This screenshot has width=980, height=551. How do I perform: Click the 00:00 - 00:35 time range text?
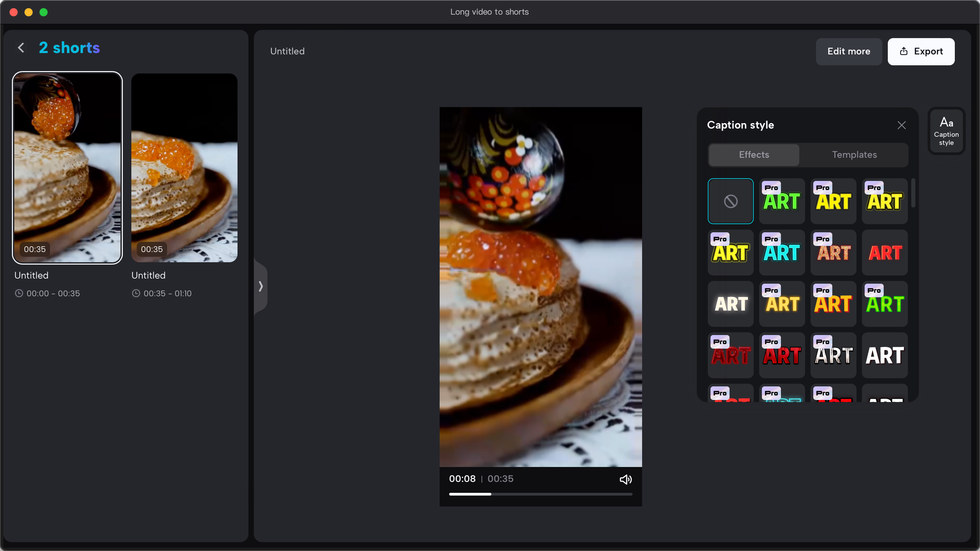(53, 294)
